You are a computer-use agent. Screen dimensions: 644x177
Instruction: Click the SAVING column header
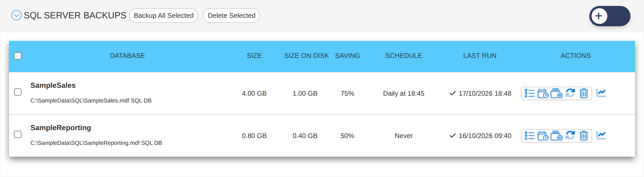(347, 56)
